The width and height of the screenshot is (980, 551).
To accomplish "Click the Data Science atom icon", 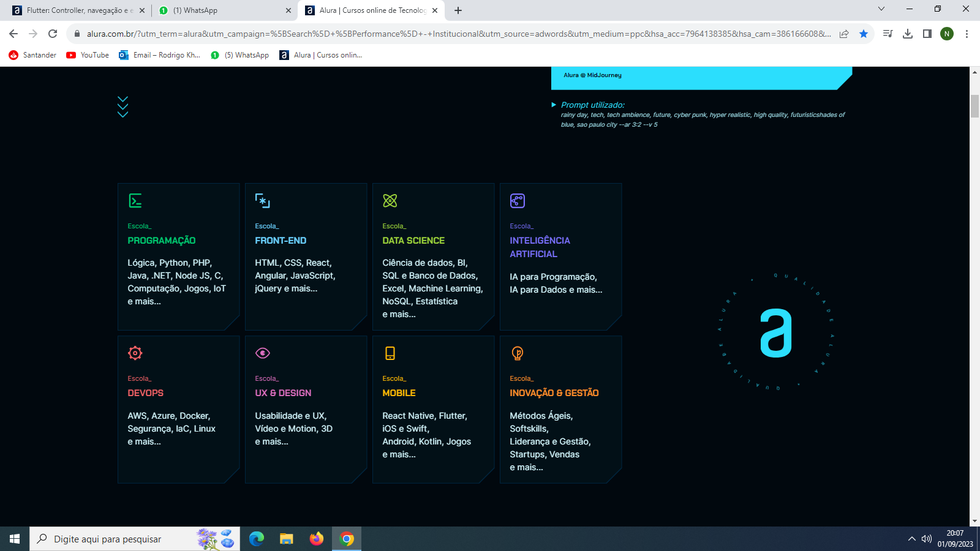I will click(x=390, y=201).
